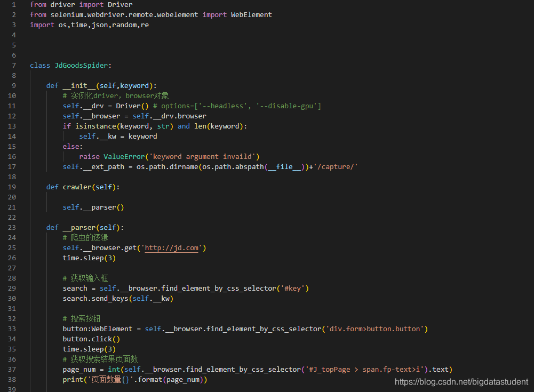Click 'os.path.dirname' on line 17

point(167,167)
